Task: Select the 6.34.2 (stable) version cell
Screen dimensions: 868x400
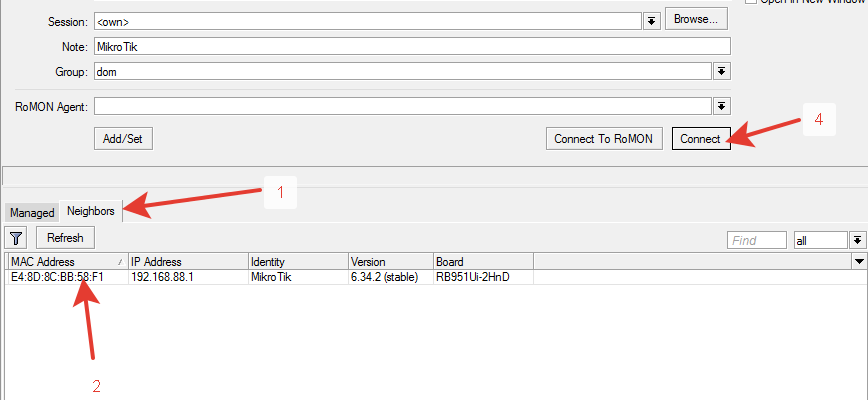Action: tap(391, 277)
